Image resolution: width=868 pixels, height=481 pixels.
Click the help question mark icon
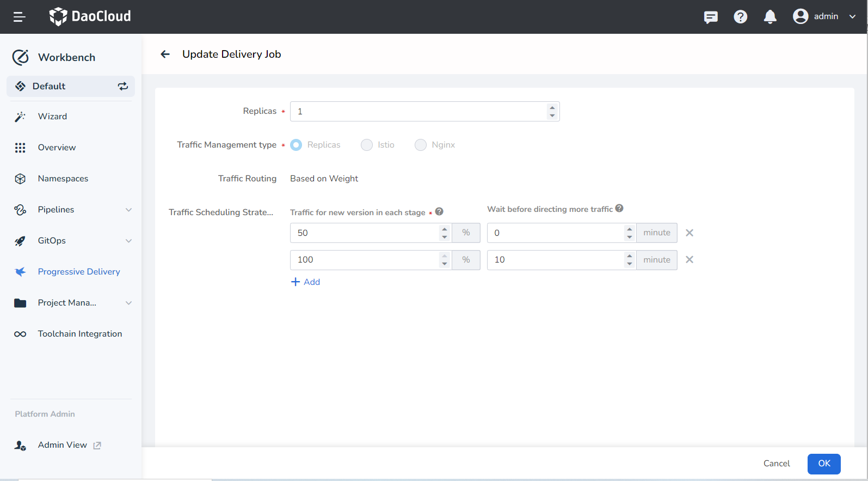click(740, 17)
